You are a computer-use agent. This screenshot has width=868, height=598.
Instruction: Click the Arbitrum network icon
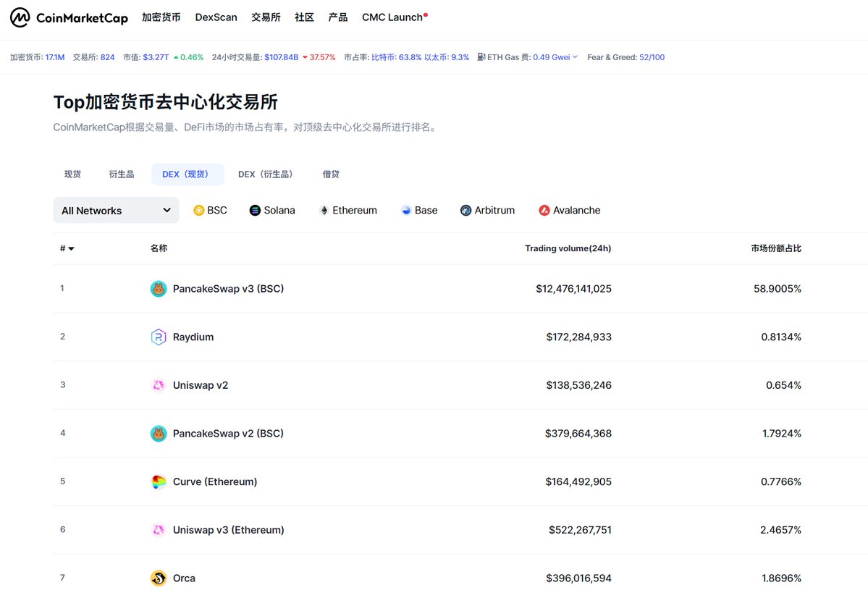click(465, 211)
